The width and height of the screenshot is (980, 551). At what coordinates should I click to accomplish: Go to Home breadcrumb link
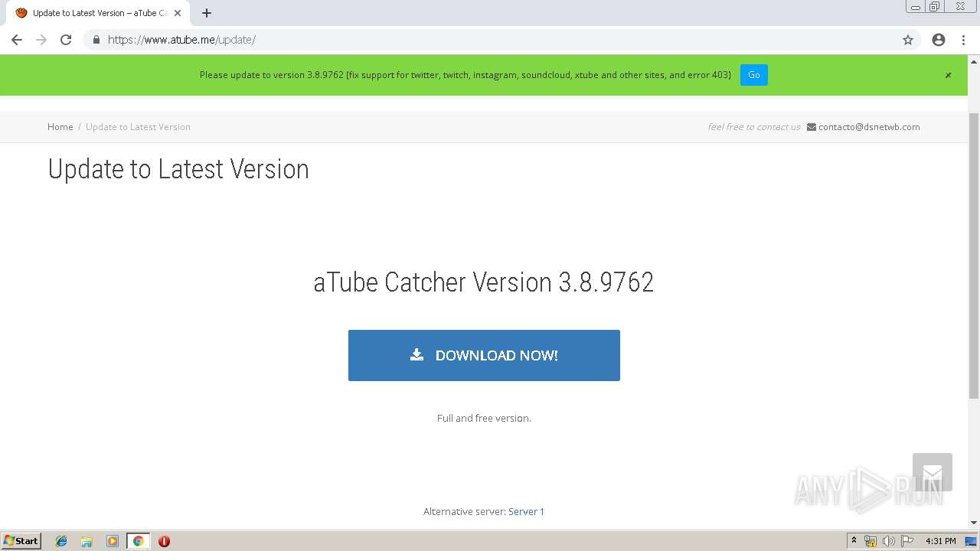pyautogui.click(x=60, y=127)
